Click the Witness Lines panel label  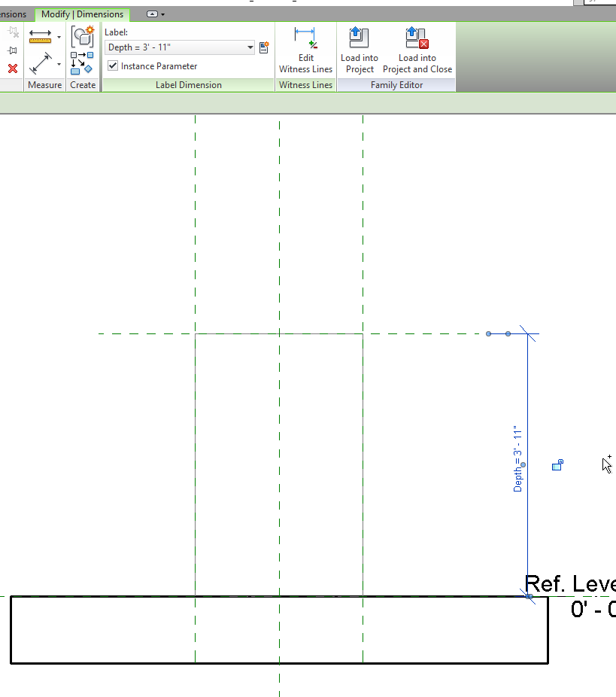305,84
